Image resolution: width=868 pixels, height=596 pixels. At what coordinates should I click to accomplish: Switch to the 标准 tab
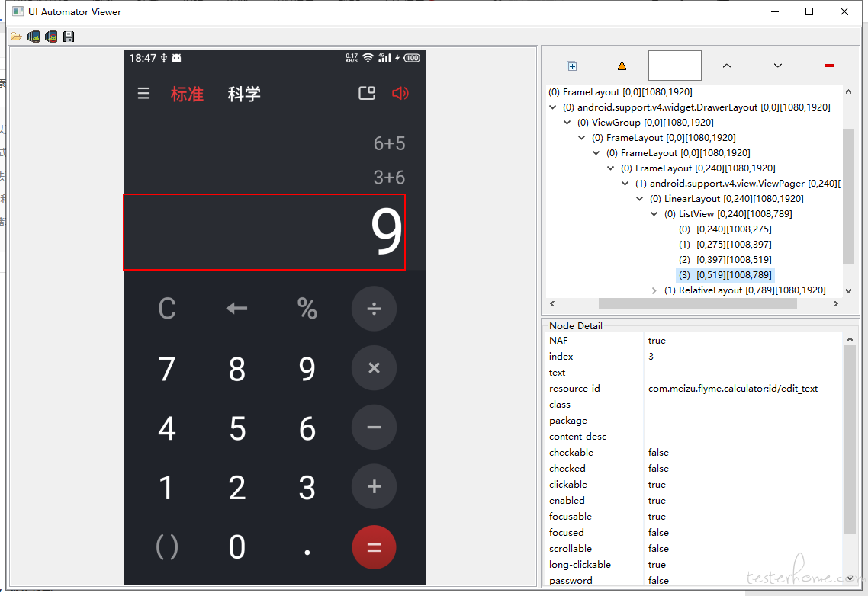coord(187,94)
